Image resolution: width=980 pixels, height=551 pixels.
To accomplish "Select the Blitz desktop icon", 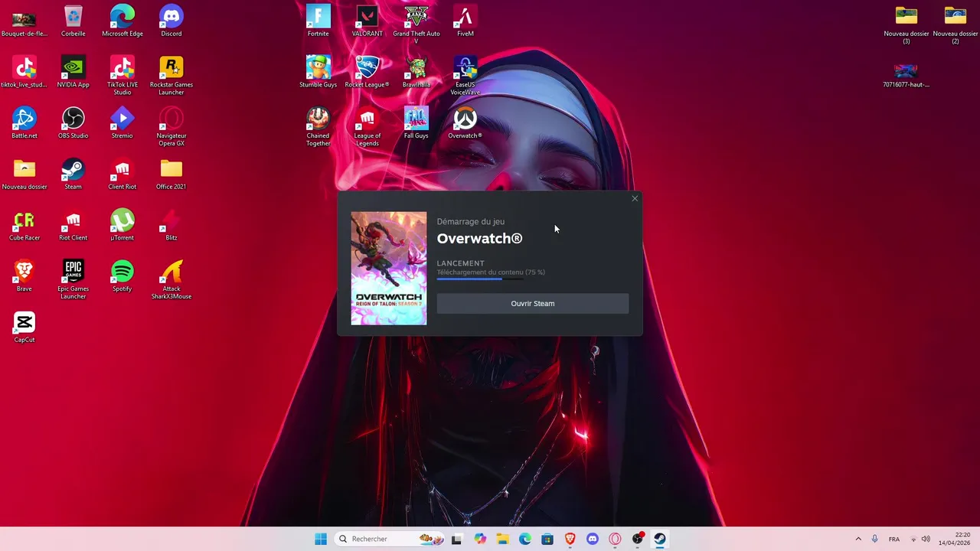I will pyautogui.click(x=171, y=225).
